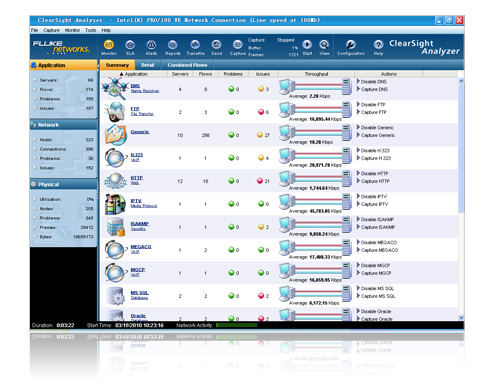Click the Help question mark toolbar icon
Image resolution: width=488 pixels, height=385 pixels.
[x=378, y=44]
